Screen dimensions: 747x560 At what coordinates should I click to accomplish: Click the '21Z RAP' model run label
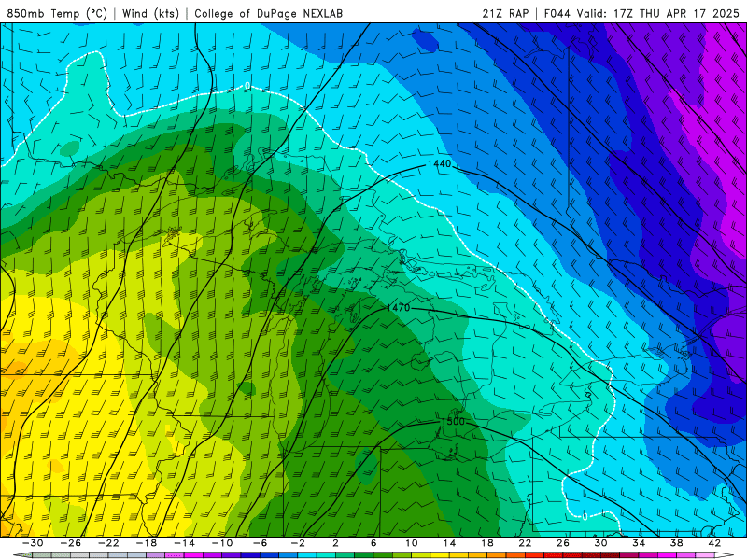point(505,13)
